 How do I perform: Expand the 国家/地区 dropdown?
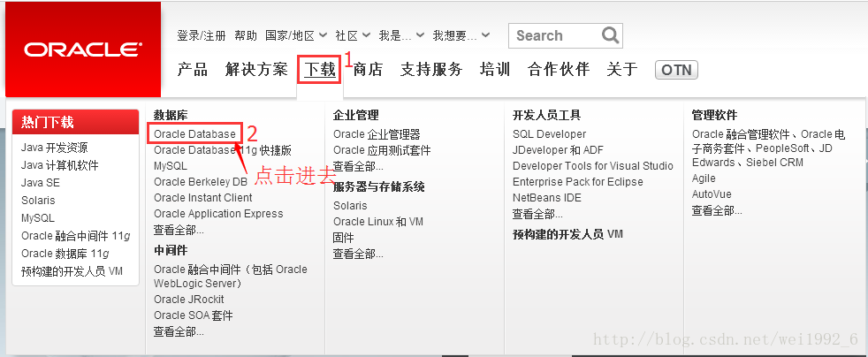[296, 36]
